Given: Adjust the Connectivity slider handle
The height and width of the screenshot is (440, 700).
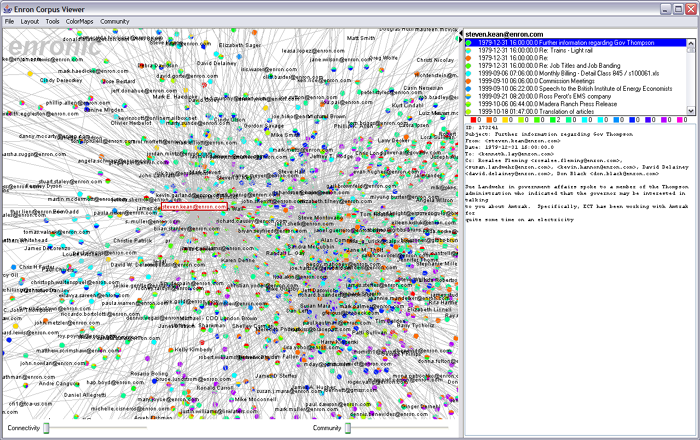Looking at the screenshot, I should click(46, 428).
